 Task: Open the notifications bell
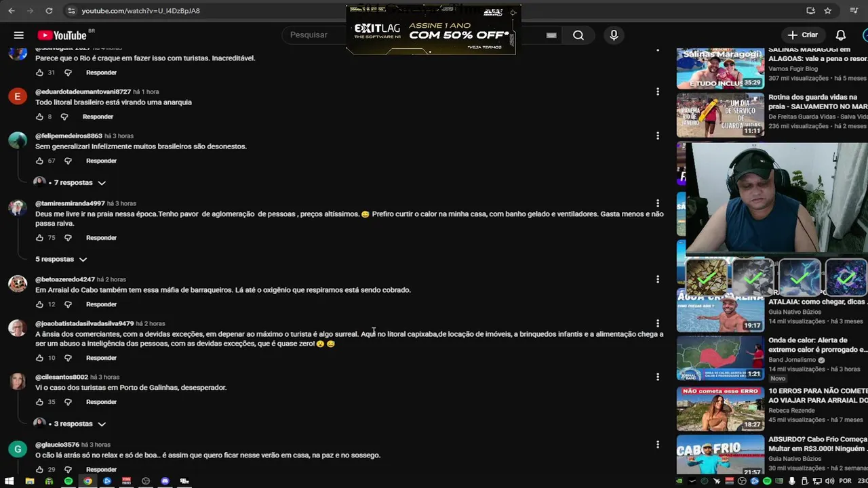[840, 35]
